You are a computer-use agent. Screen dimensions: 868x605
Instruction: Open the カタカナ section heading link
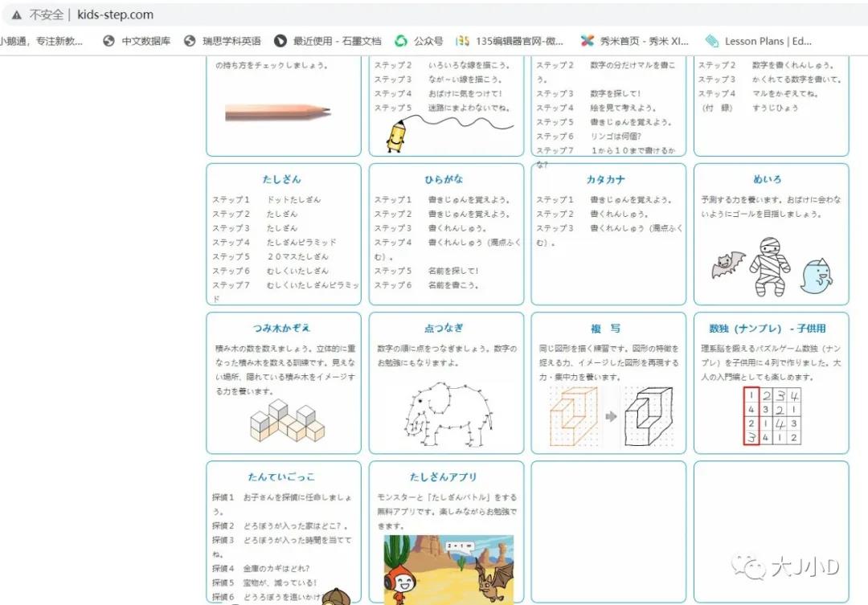tap(607, 180)
